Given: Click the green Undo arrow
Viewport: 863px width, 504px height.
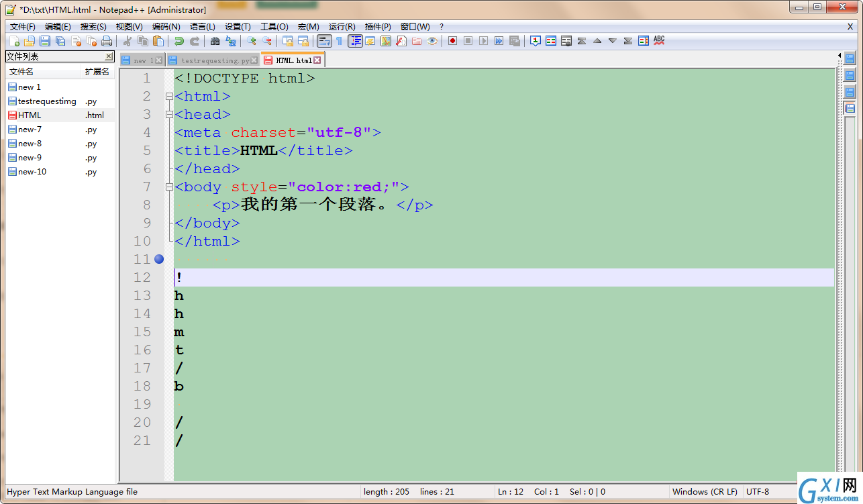Looking at the screenshot, I should pos(179,41).
